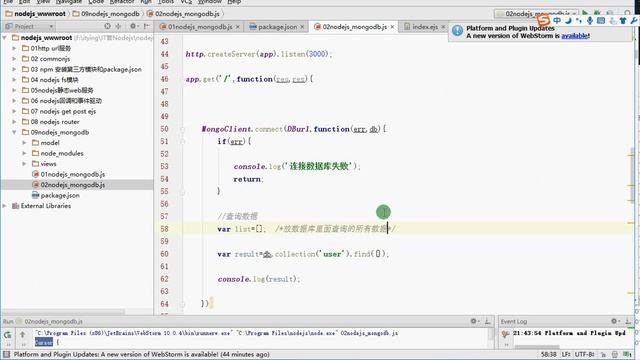
Task: Click the search everywhere magnifier icon
Action: 627,13
